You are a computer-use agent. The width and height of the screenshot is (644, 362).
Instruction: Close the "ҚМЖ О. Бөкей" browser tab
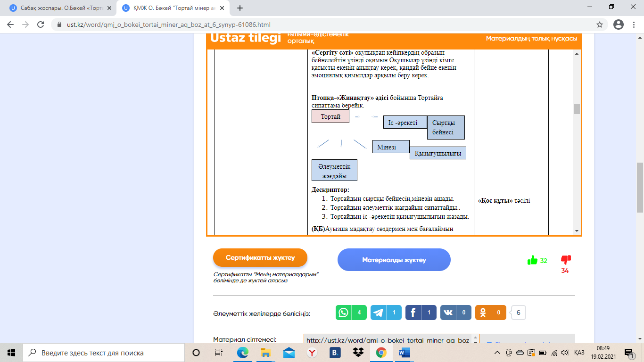pyautogui.click(x=222, y=8)
